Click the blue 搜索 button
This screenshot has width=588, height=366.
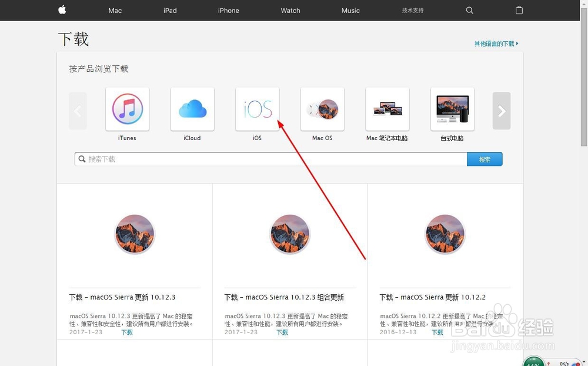tap(485, 159)
